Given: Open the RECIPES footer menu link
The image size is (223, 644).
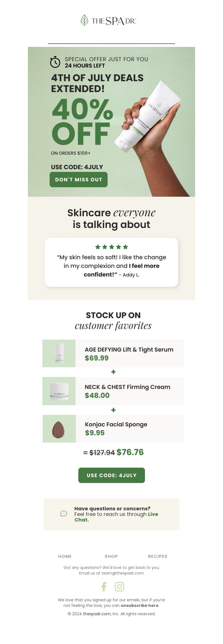Looking at the screenshot, I should point(158,556).
